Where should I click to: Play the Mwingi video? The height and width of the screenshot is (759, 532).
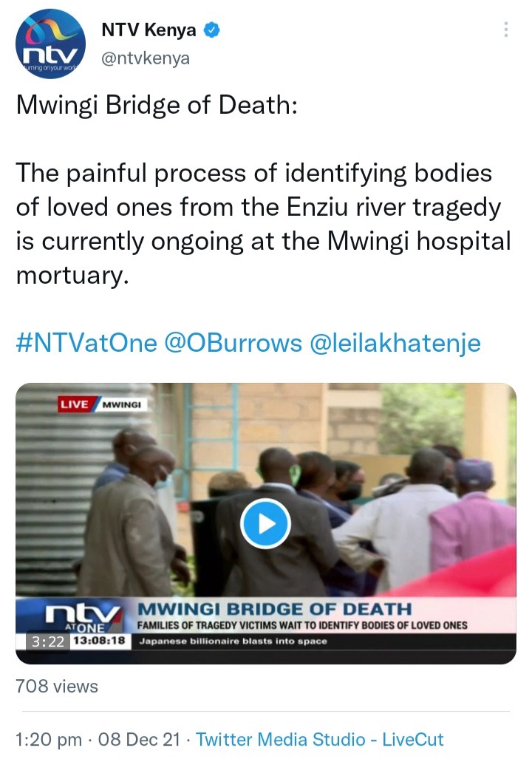pyautogui.click(x=265, y=523)
